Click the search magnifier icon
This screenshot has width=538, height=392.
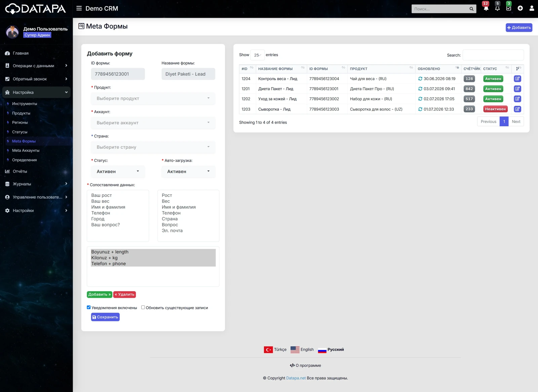471,9
